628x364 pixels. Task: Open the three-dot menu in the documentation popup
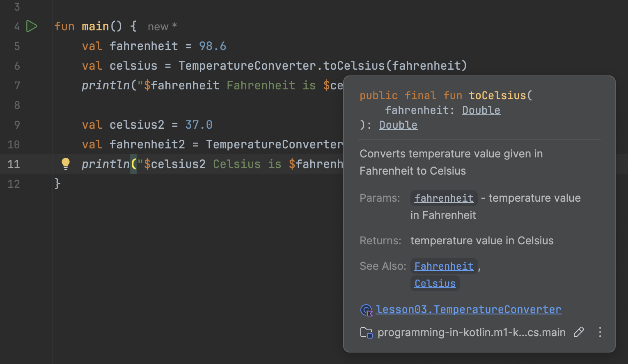tap(600, 332)
